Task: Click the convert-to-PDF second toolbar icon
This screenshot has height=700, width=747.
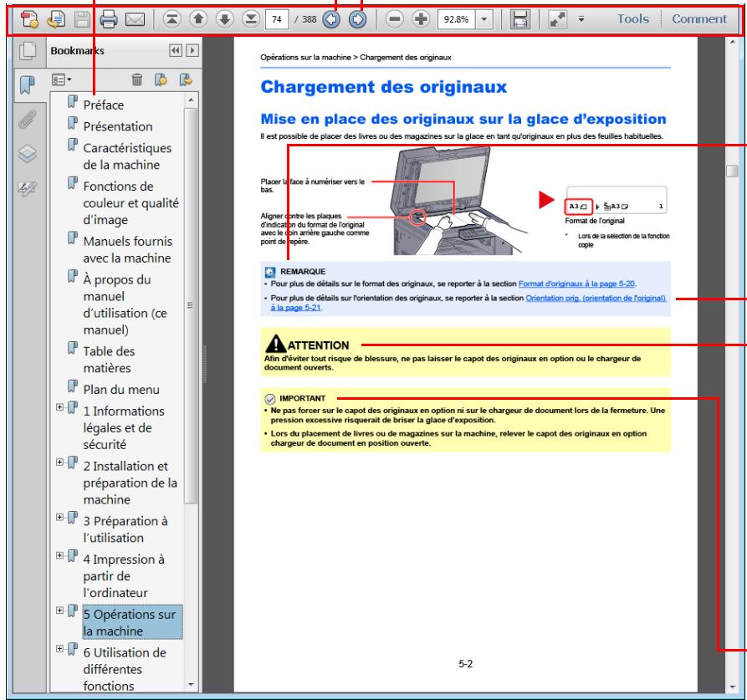Action: tap(56, 19)
